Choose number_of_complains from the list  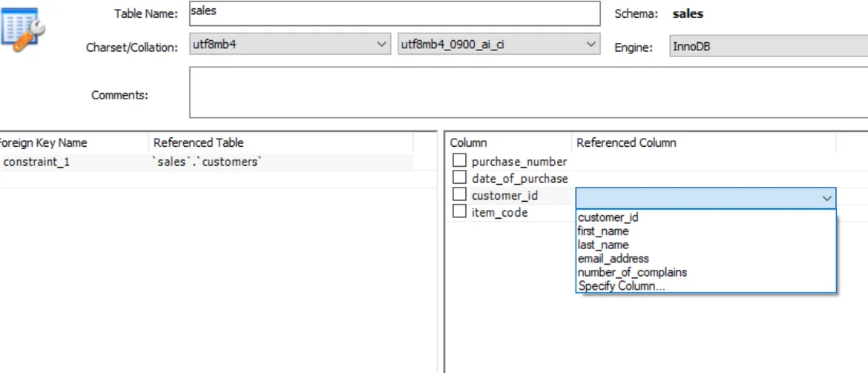tap(632, 272)
